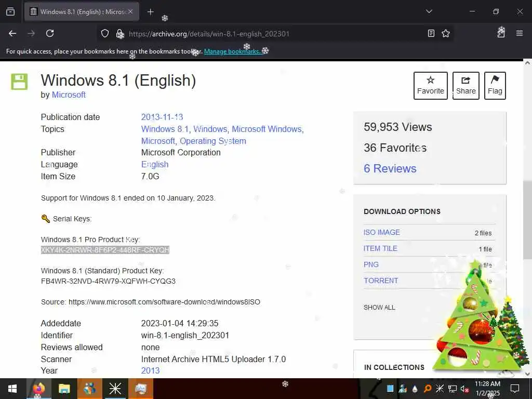Viewport: 532px width, 399px height.
Task: Open Firefox application menu
Action: coord(520,33)
